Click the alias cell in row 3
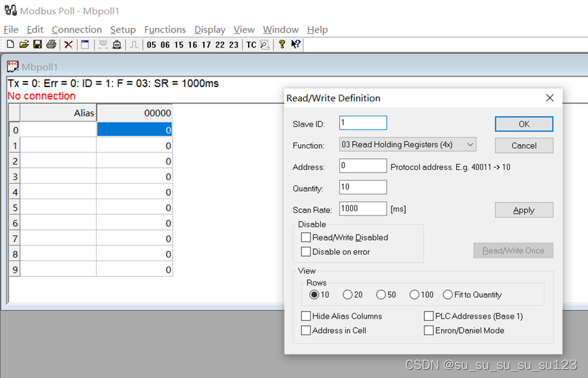Image resolution: width=588 pixels, height=378 pixels. (x=58, y=176)
